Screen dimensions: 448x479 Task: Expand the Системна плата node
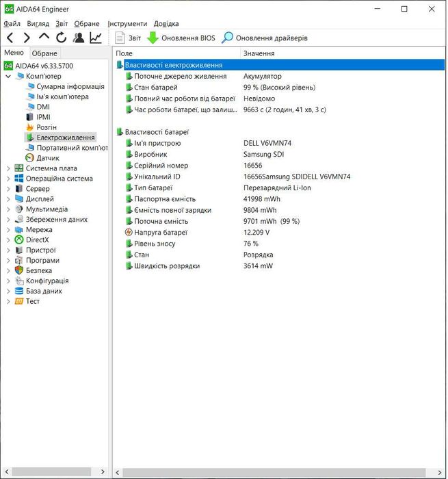[x=8, y=168]
